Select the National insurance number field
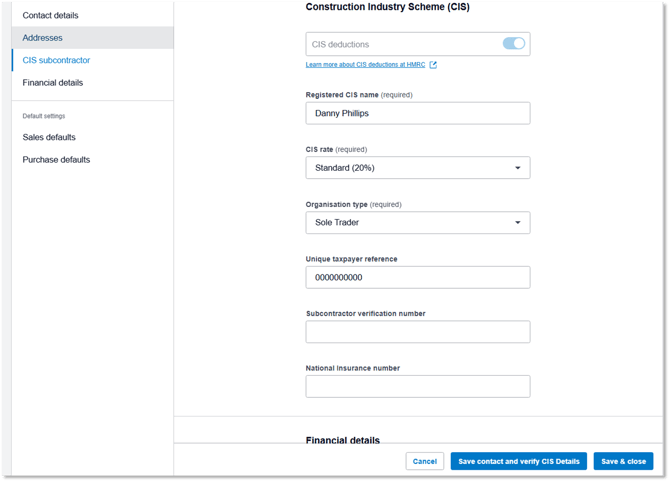This screenshot has height=482, width=670. (417, 386)
